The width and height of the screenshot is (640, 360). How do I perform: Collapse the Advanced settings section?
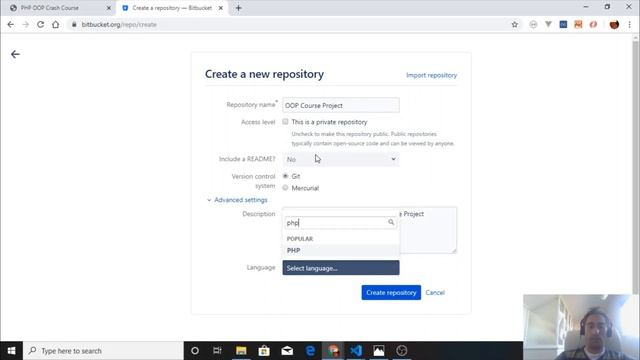[x=237, y=200]
